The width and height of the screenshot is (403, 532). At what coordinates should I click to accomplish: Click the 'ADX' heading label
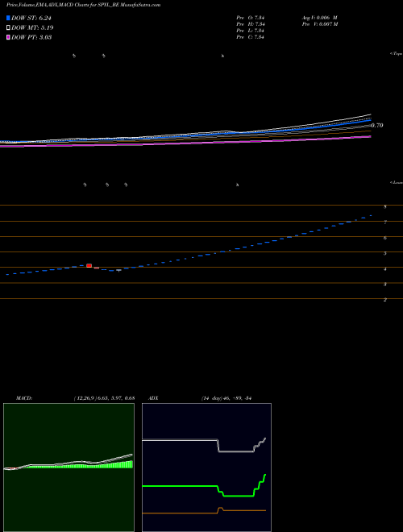(153, 398)
